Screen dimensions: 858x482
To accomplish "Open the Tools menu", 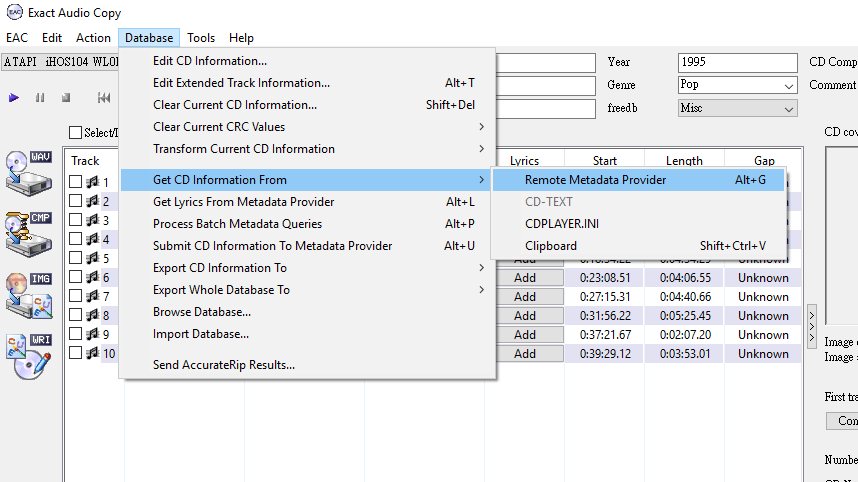I will tap(201, 38).
